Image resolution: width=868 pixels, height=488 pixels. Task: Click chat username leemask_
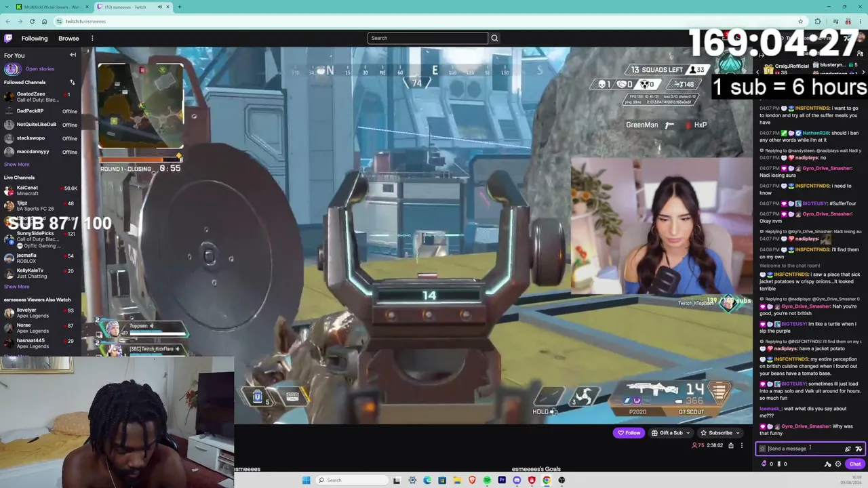pyautogui.click(x=770, y=409)
